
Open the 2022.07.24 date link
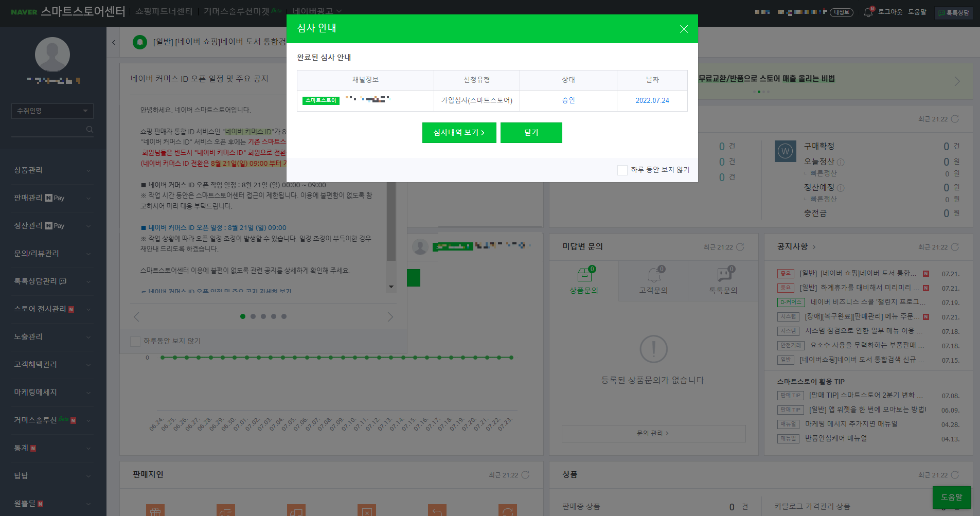click(652, 100)
